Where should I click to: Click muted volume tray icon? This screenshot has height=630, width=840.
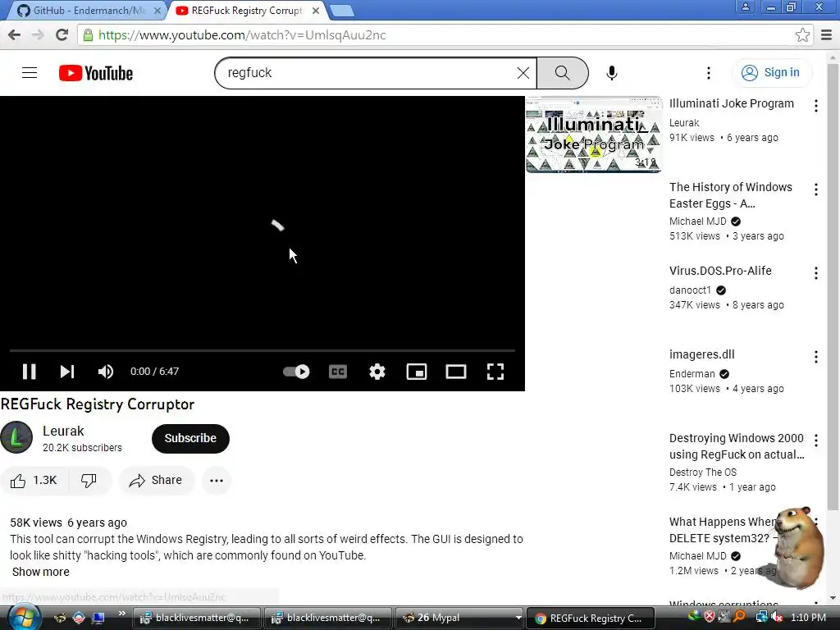point(776,618)
